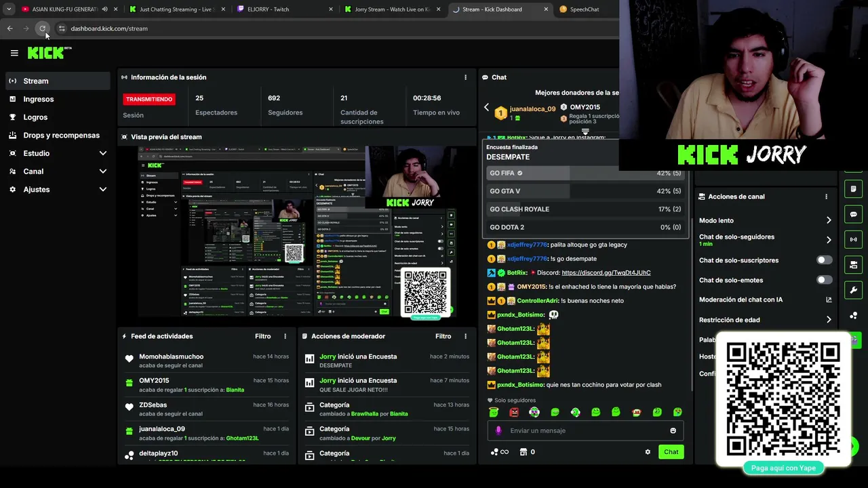Open chat settings gear icon

pyautogui.click(x=648, y=452)
